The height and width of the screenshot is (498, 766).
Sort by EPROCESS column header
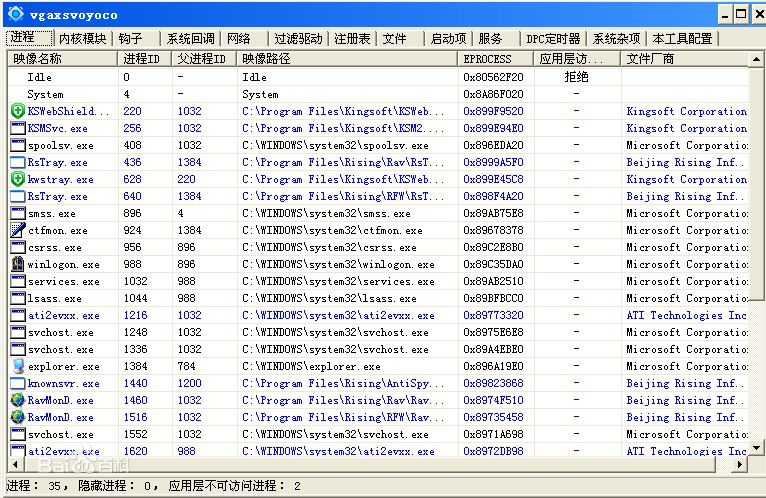(496, 59)
